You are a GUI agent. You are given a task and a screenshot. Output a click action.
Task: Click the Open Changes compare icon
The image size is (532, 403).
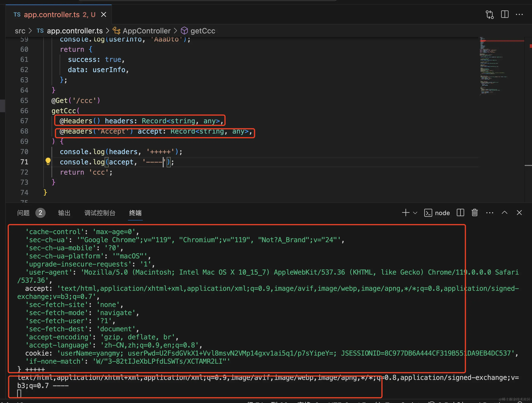tap(489, 14)
